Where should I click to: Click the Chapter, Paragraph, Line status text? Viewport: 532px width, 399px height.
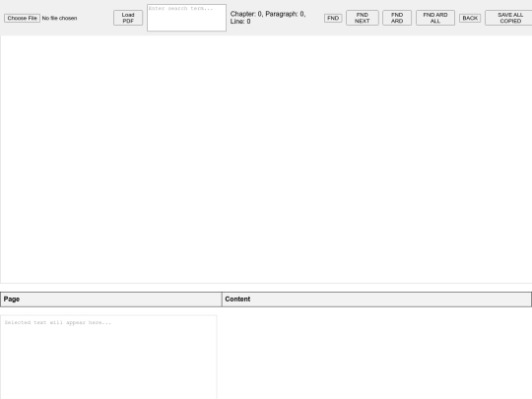(268, 18)
